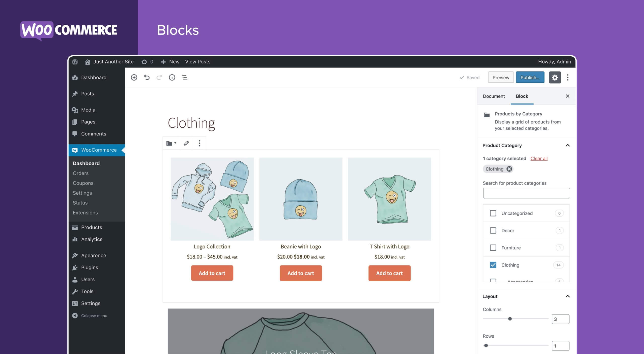
Task: Click the undo arrow icon
Action: point(146,77)
